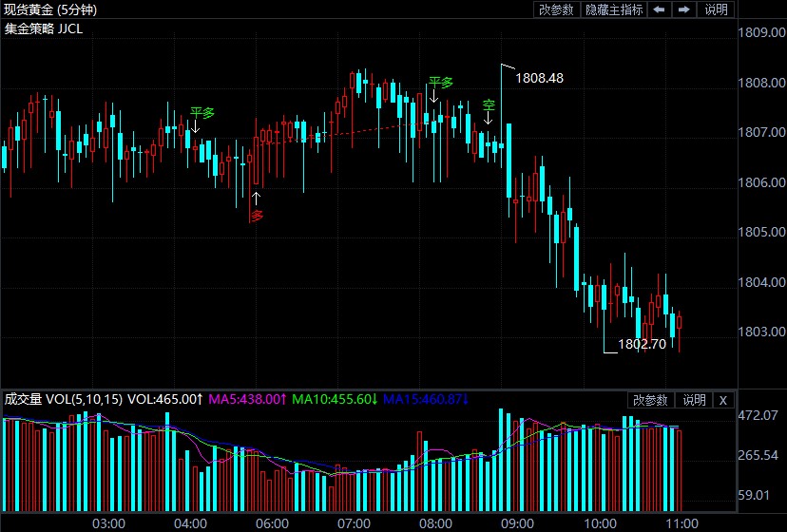Click the 1803.00 price axis label
This screenshot has width=787, height=532.
(761, 332)
